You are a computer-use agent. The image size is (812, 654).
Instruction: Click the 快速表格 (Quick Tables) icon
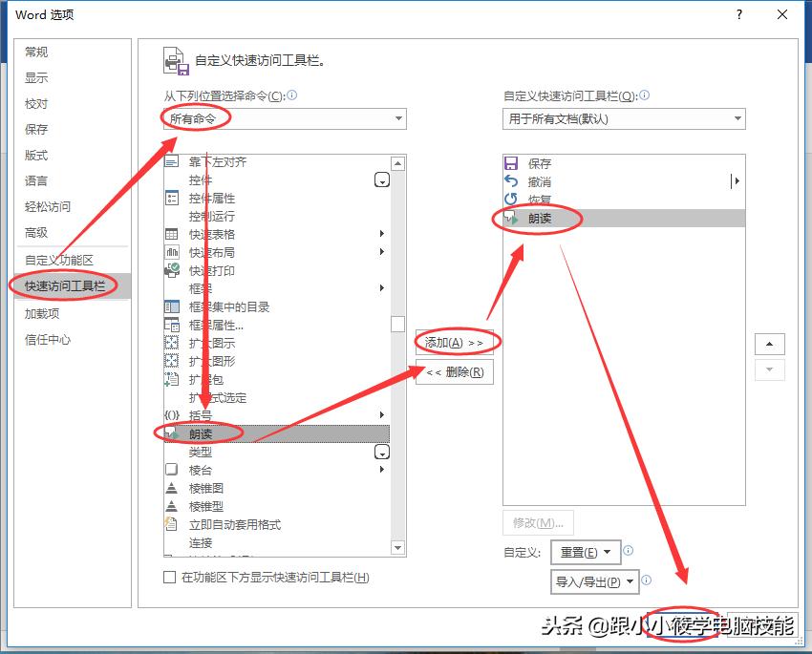tap(178, 234)
